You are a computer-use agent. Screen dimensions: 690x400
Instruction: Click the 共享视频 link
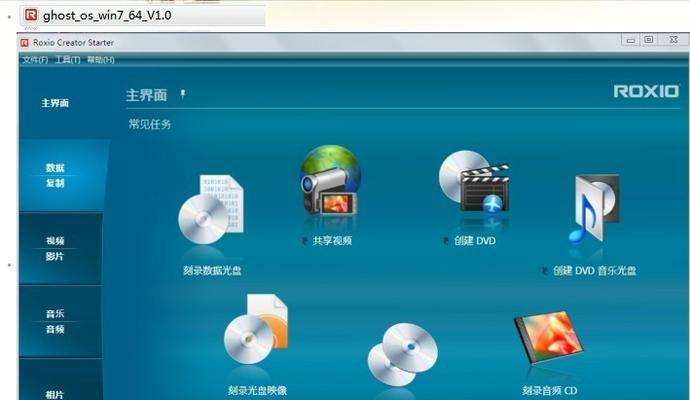(x=332, y=241)
